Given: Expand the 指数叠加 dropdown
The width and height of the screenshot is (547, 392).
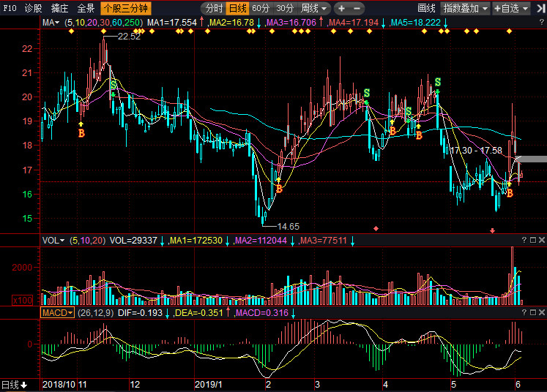Looking at the screenshot, I should click(x=465, y=8).
